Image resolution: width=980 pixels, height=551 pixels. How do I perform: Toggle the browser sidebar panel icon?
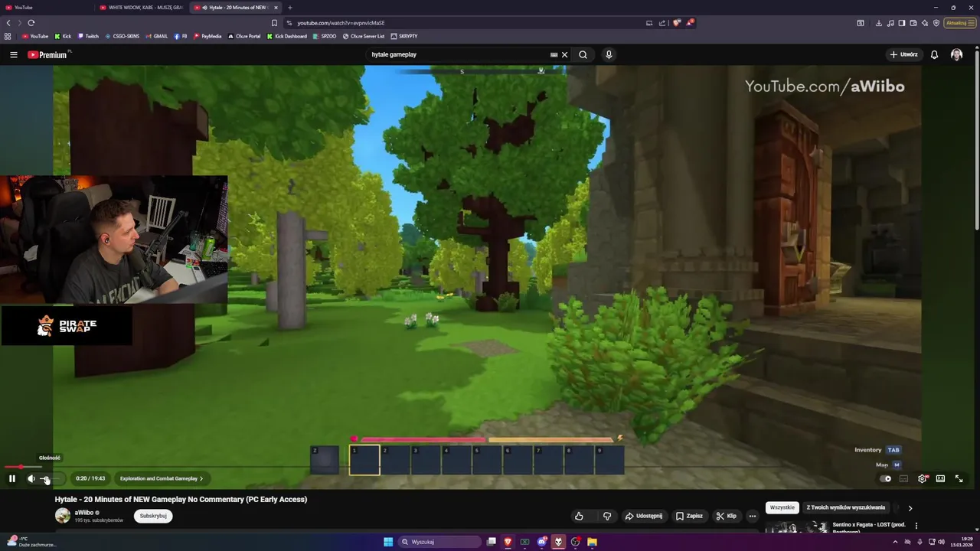coord(902,23)
